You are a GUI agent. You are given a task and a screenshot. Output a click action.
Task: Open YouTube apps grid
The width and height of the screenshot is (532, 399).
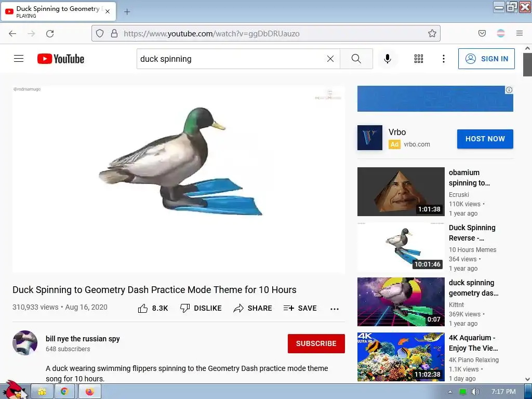[x=419, y=59]
